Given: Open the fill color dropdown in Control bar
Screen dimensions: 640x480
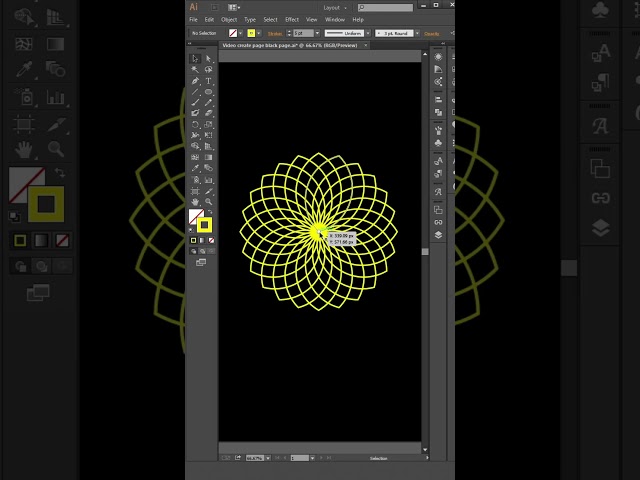Looking at the screenshot, I should pyautogui.click(x=240, y=33).
